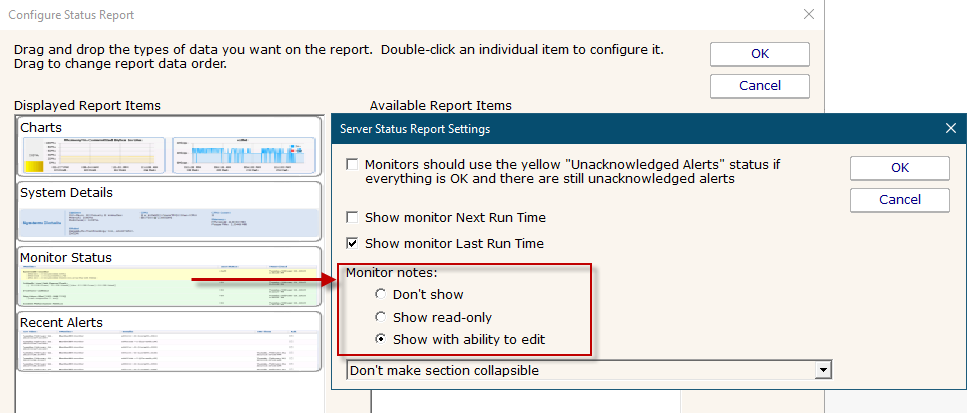Screen dimensions: 967x413
Task: Close the Server Status Report Settings dialog
Action: pos(950,128)
